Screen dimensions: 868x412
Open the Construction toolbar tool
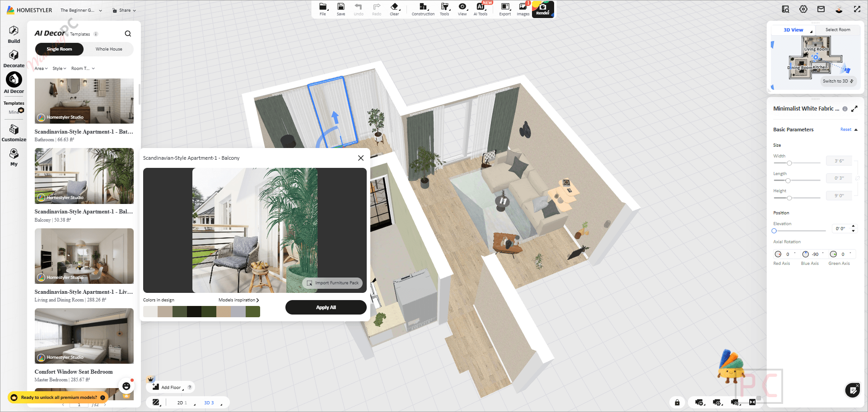(x=423, y=9)
